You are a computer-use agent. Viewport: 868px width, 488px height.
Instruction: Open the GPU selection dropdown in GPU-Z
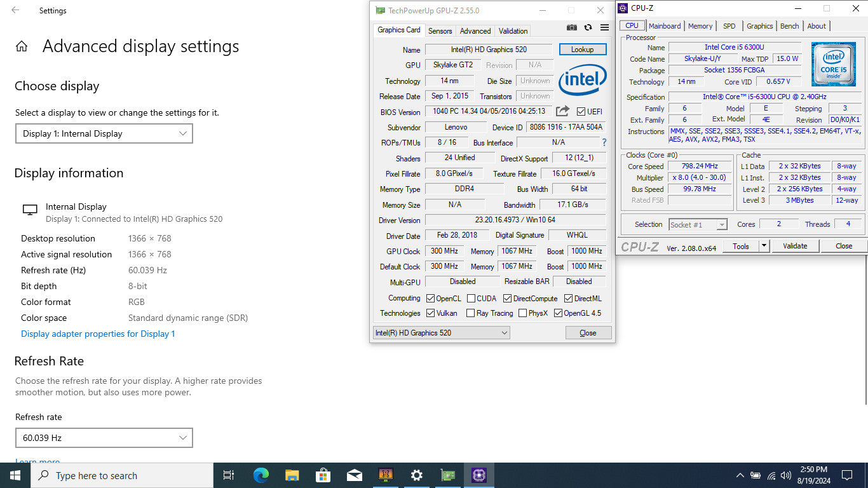[x=442, y=333]
